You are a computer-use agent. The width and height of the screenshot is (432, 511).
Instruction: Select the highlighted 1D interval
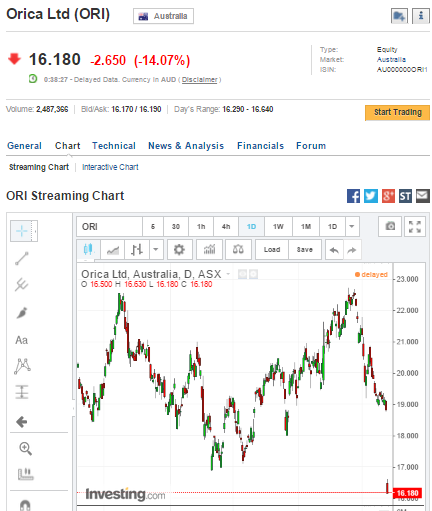coord(251,227)
